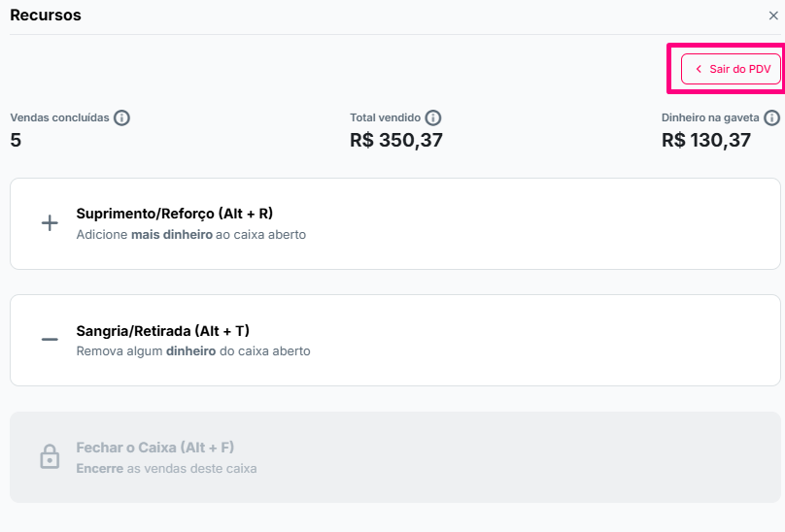The image size is (785, 532).
Task: Close the Recursos panel with the X
Action: tap(773, 16)
